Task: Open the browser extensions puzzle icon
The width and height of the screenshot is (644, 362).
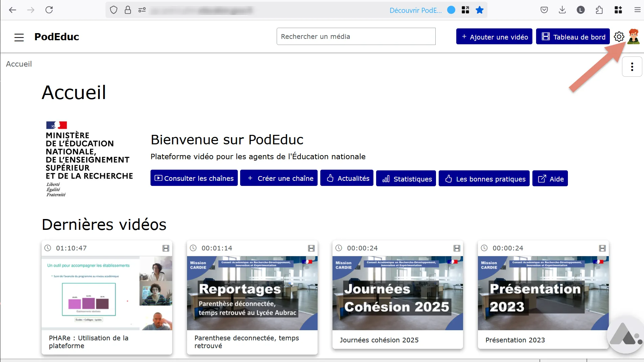Action: click(x=599, y=10)
